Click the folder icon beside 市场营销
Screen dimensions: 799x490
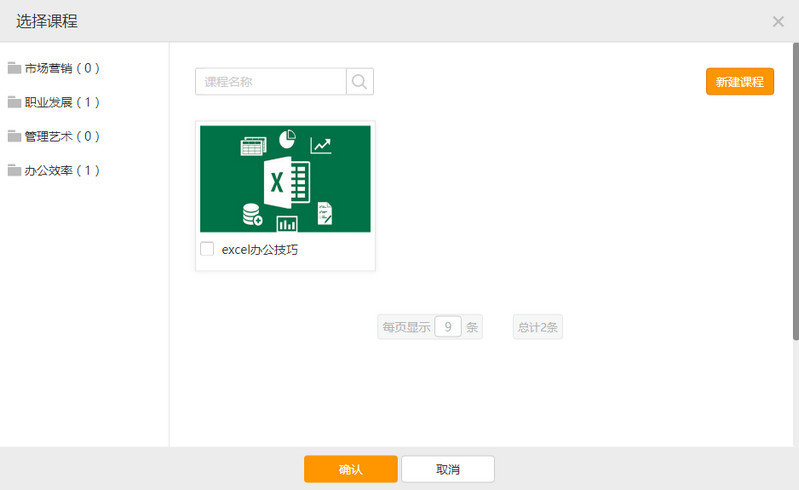(14, 68)
